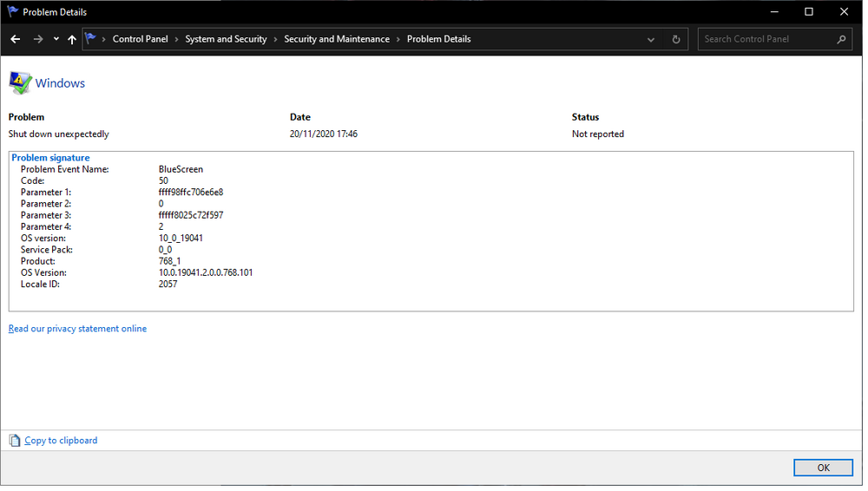Click the Windows shield warning icon
This screenshot has width=868, height=491.
[20, 83]
